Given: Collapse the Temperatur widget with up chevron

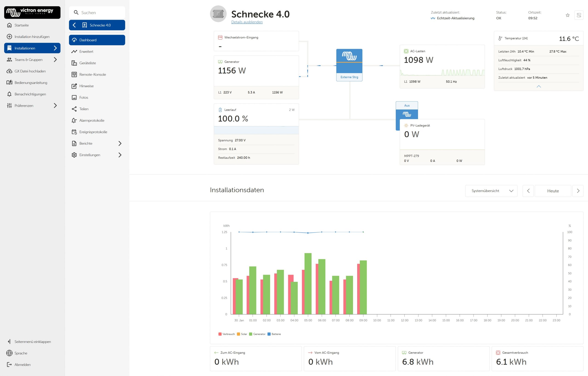Looking at the screenshot, I should (538, 86).
